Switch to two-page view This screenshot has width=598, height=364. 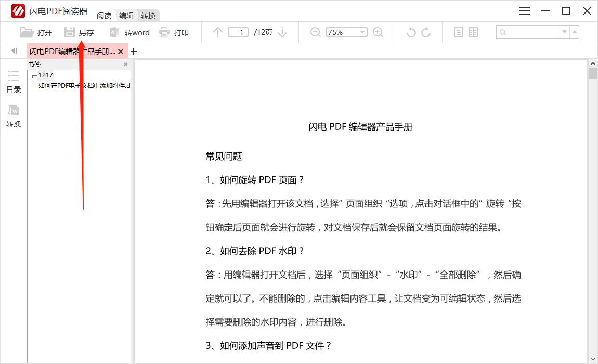pos(473,32)
